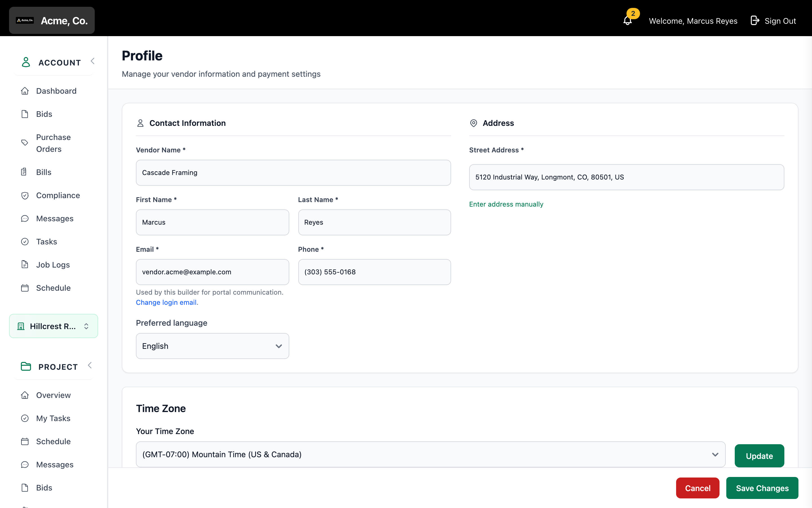Viewport: 812px width, 508px height.
Task: Click the Sign Out icon
Action: point(754,21)
